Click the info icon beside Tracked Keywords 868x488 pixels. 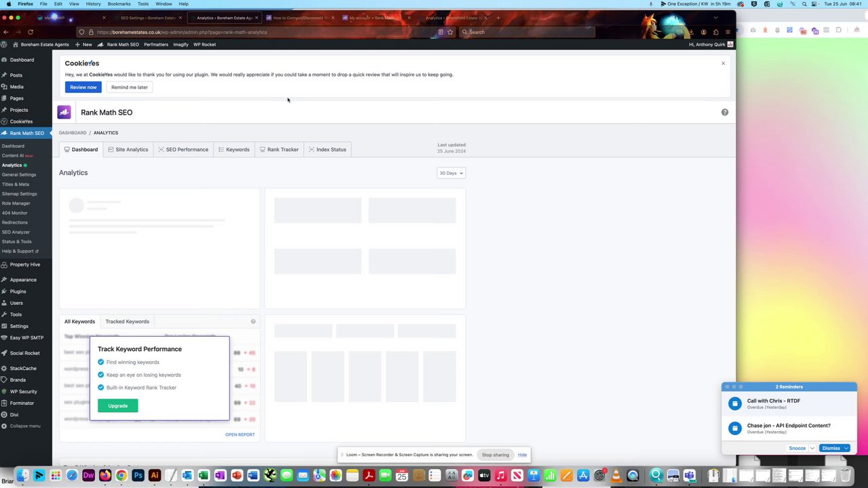click(x=253, y=321)
